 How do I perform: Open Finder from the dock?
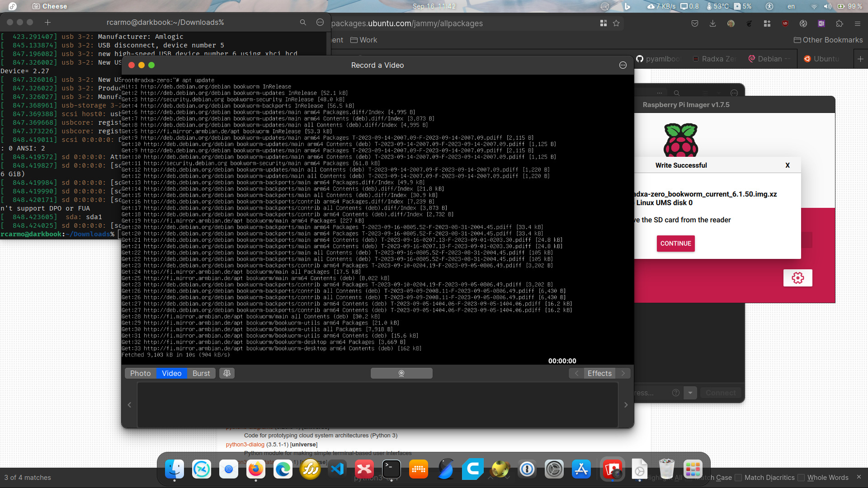[x=175, y=469]
